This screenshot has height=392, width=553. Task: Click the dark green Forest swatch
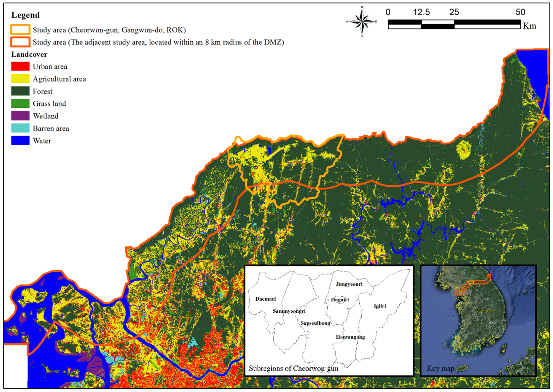(x=20, y=91)
